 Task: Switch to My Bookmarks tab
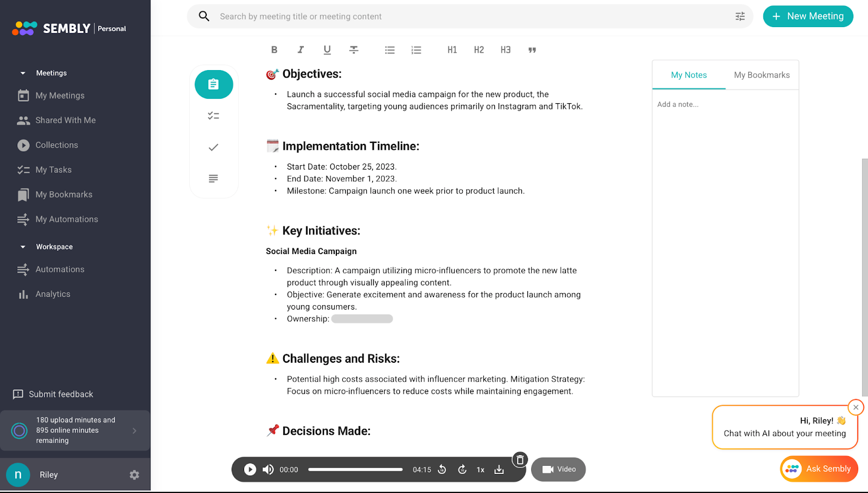762,75
